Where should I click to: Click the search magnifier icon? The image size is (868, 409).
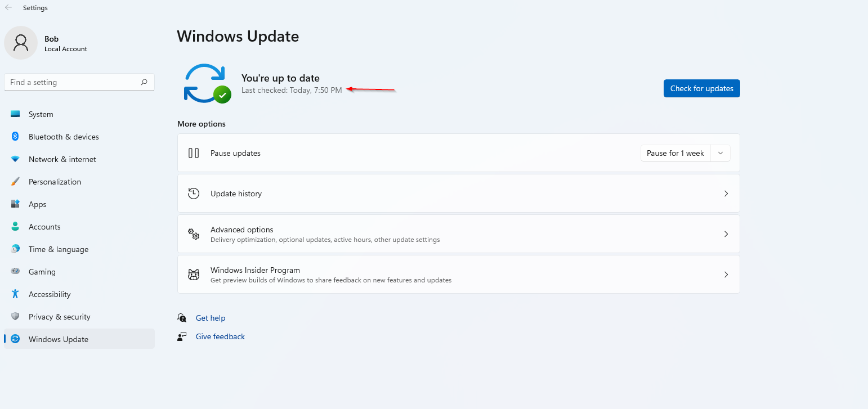(144, 82)
